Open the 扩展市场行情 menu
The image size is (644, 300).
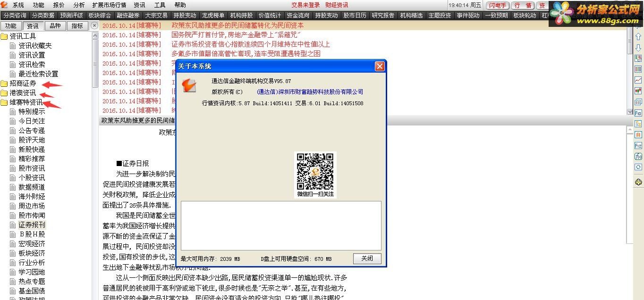110,5
